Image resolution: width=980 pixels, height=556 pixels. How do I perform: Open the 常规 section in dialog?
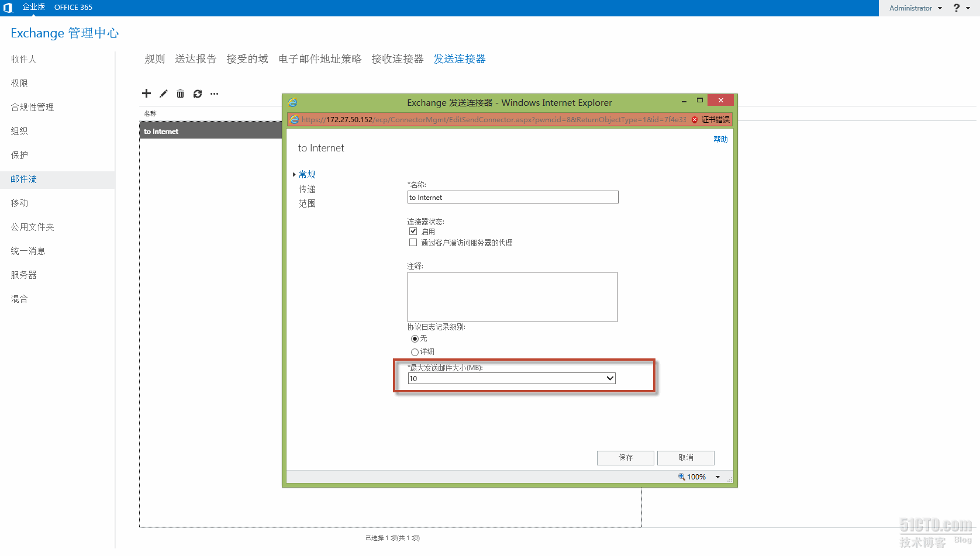coord(307,174)
